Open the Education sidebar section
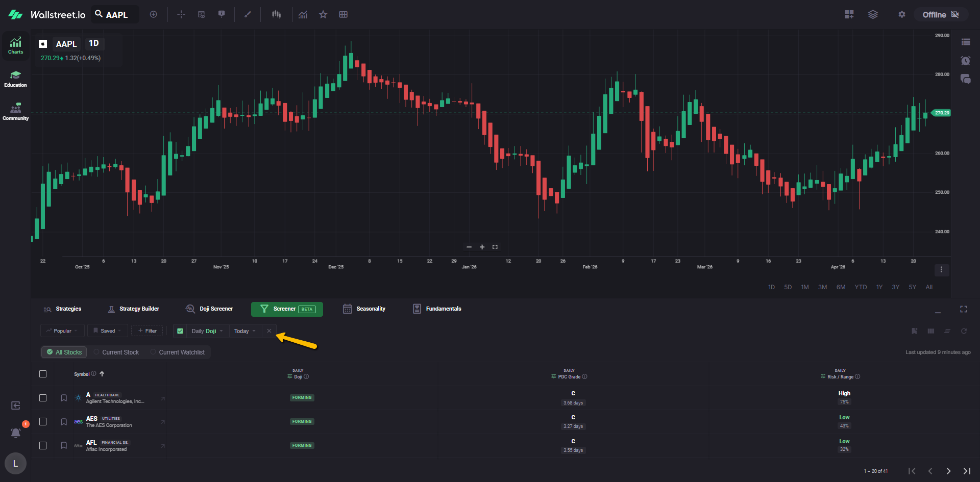 pos(15,79)
